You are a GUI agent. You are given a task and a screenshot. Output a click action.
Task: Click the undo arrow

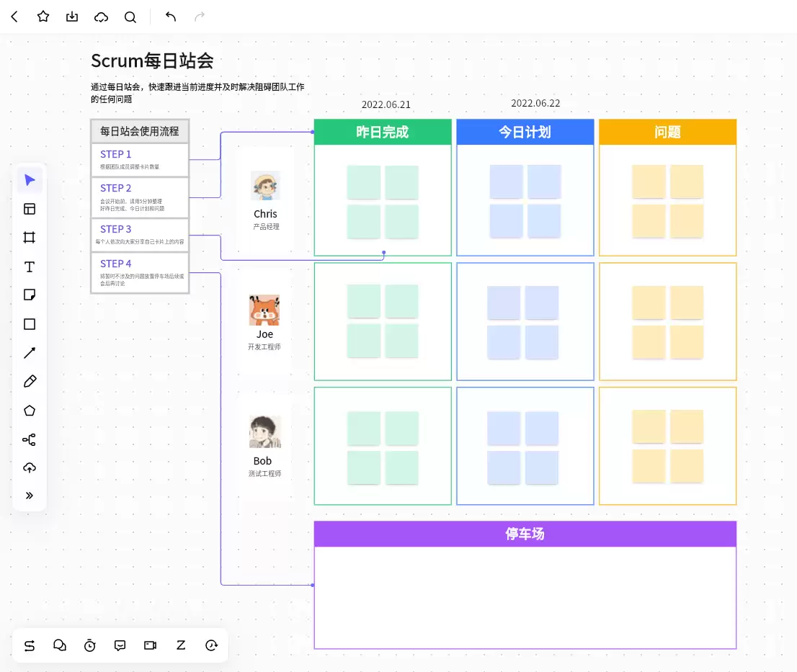171,17
